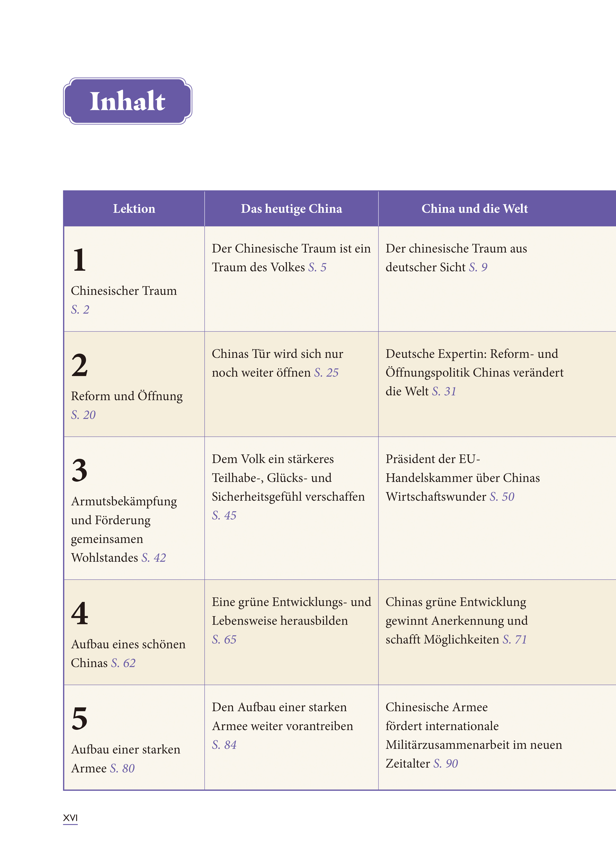616x866 pixels.
Task: Open page link S. 84
Action: pyautogui.click(x=224, y=745)
